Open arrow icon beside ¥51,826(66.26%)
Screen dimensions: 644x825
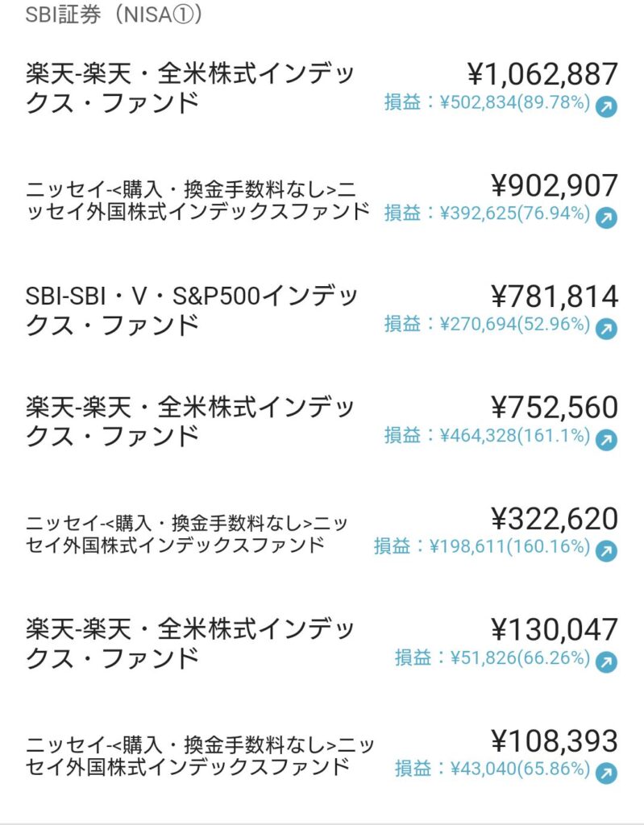pyautogui.click(x=606, y=662)
